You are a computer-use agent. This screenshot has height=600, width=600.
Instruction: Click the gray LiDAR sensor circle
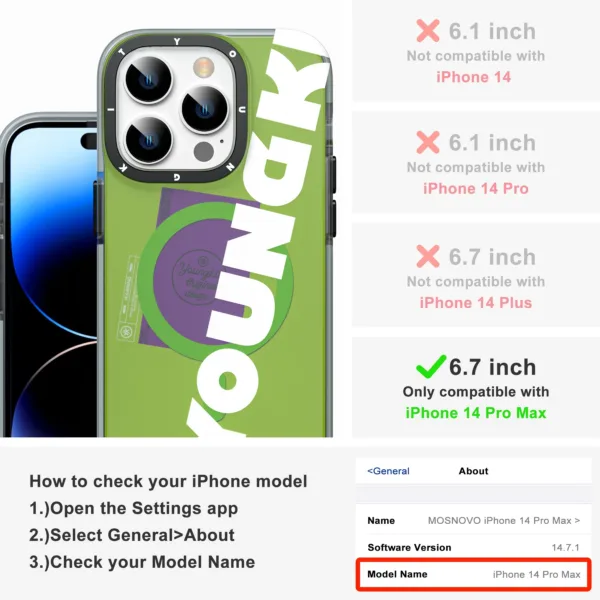click(204, 152)
